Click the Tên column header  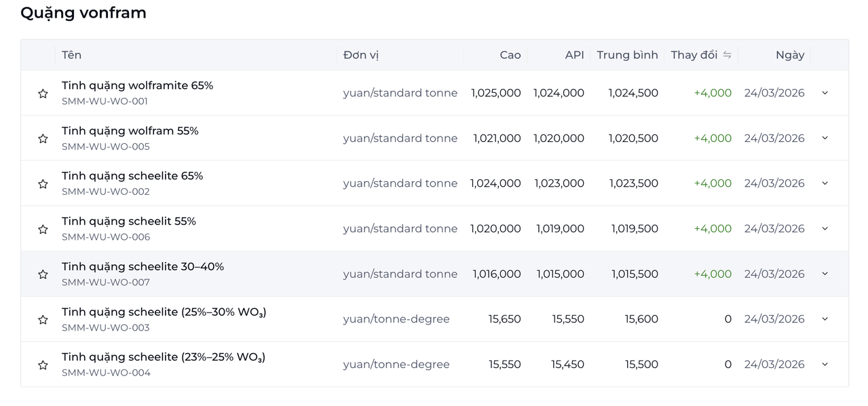(x=71, y=55)
